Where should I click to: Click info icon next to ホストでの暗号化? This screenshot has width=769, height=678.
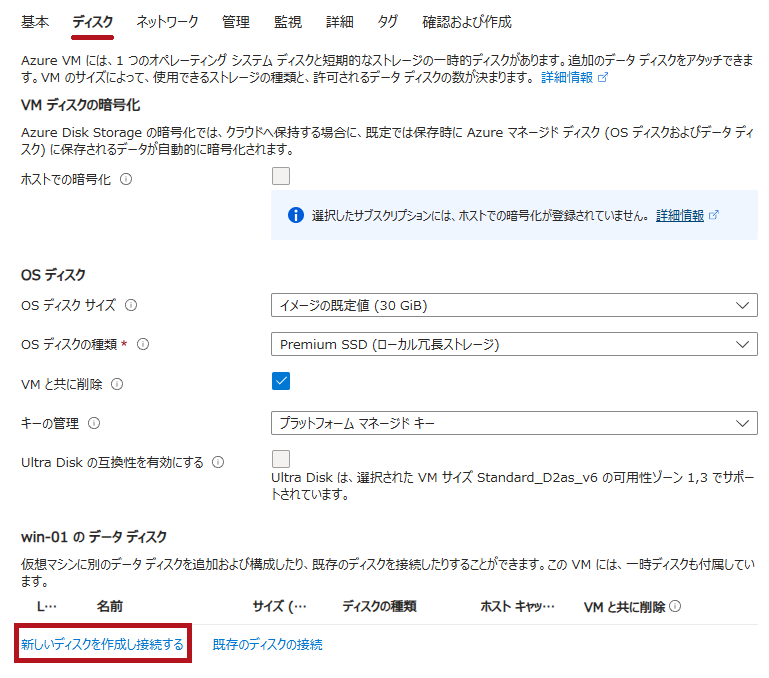click(x=126, y=180)
